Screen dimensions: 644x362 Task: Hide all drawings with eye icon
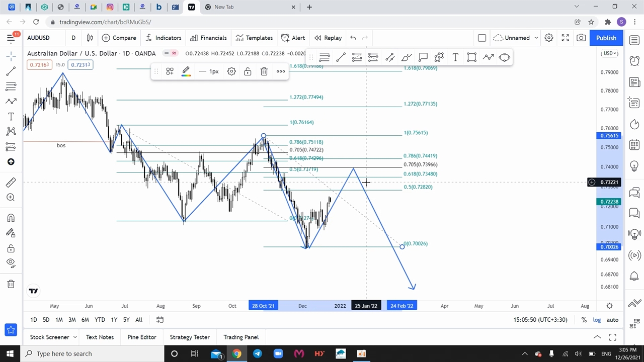pyautogui.click(x=11, y=262)
